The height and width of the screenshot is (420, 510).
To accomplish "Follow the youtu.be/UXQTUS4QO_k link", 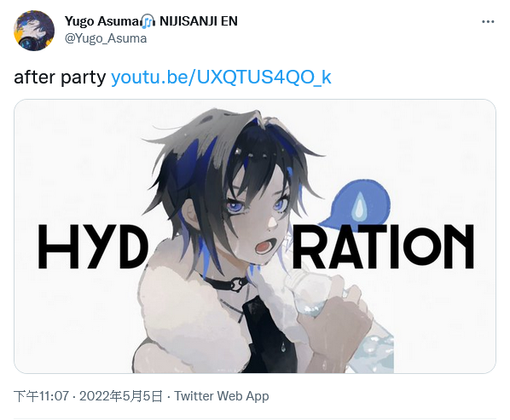I will coord(221,78).
